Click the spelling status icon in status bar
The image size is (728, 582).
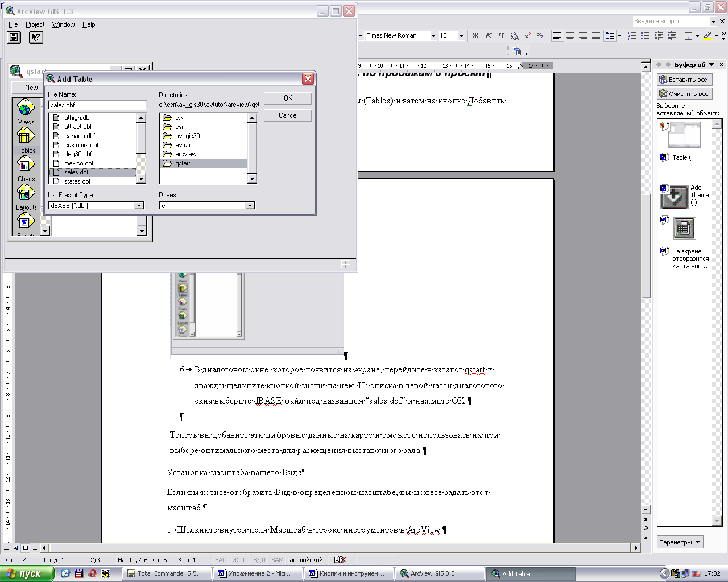[x=340, y=560]
